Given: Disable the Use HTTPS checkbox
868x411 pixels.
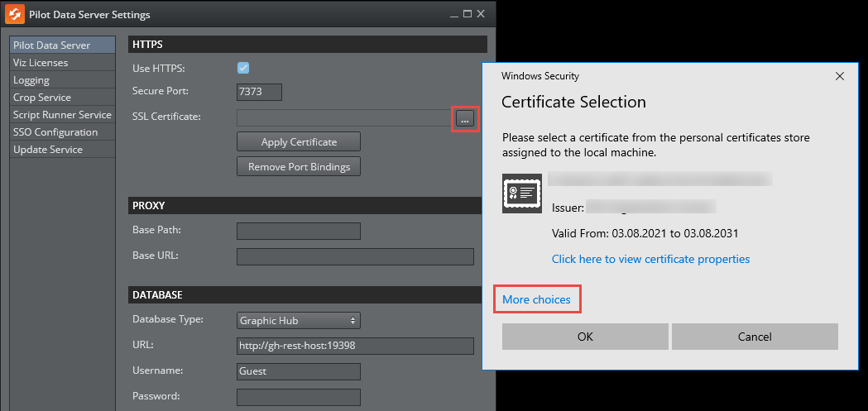Looking at the screenshot, I should point(243,68).
